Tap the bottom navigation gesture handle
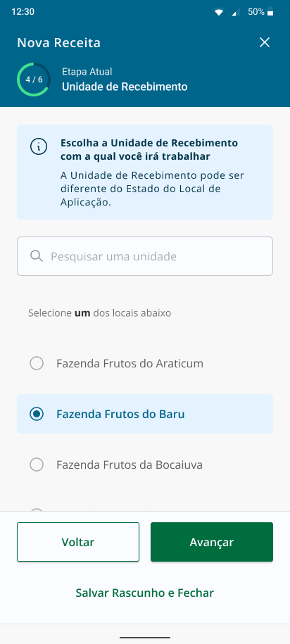 coord(145,638)
